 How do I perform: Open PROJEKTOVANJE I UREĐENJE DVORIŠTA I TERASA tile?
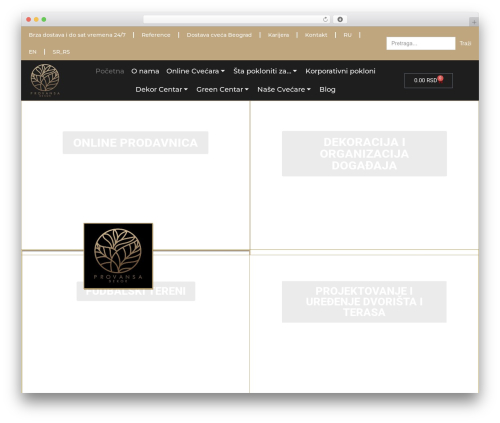click(x=364, y=302)
